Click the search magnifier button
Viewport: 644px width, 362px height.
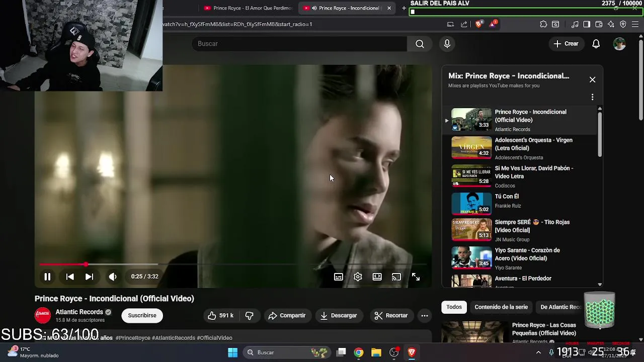coord(420,44)
